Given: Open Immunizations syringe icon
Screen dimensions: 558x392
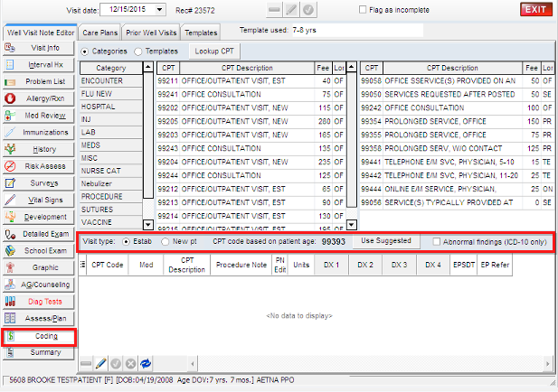Looking at the screenshot, I should coord(10,132).
